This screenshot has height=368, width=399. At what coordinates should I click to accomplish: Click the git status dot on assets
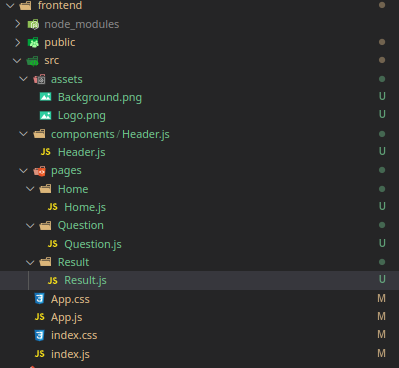pyautogui.click(x=382, y=79)
